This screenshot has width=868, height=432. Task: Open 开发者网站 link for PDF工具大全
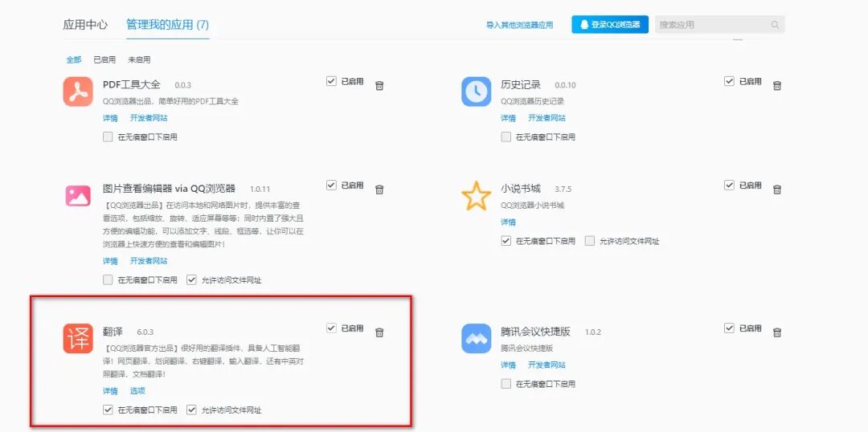click(x=149, y=118)
